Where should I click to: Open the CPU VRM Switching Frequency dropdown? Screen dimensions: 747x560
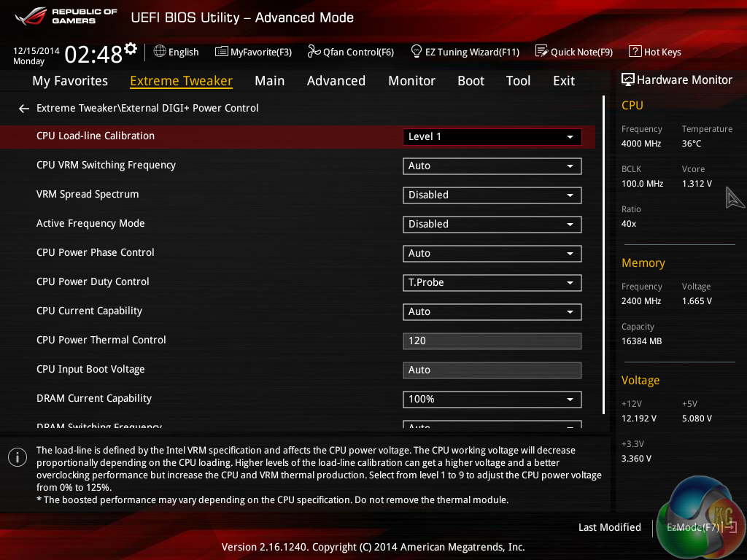(x=492, y=166)
